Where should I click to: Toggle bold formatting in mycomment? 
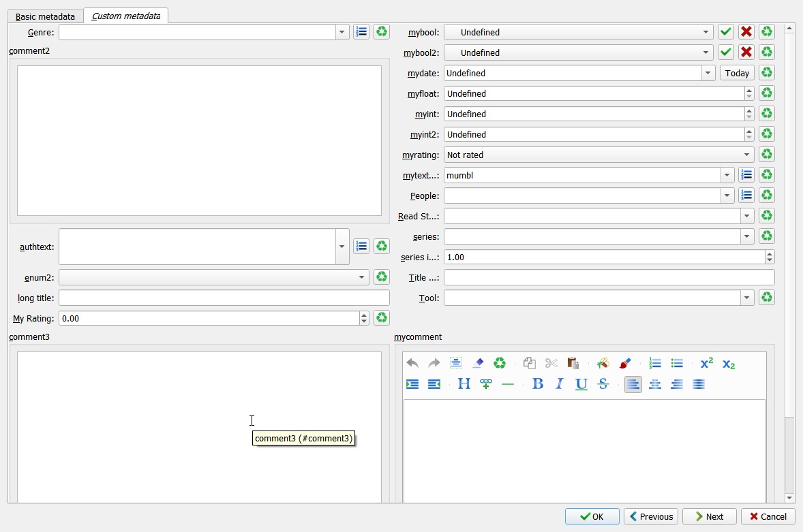pos(538,384)
